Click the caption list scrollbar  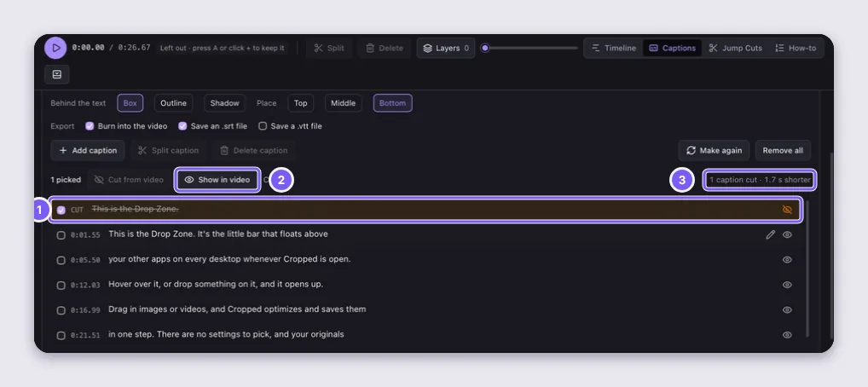coord(807,269)
